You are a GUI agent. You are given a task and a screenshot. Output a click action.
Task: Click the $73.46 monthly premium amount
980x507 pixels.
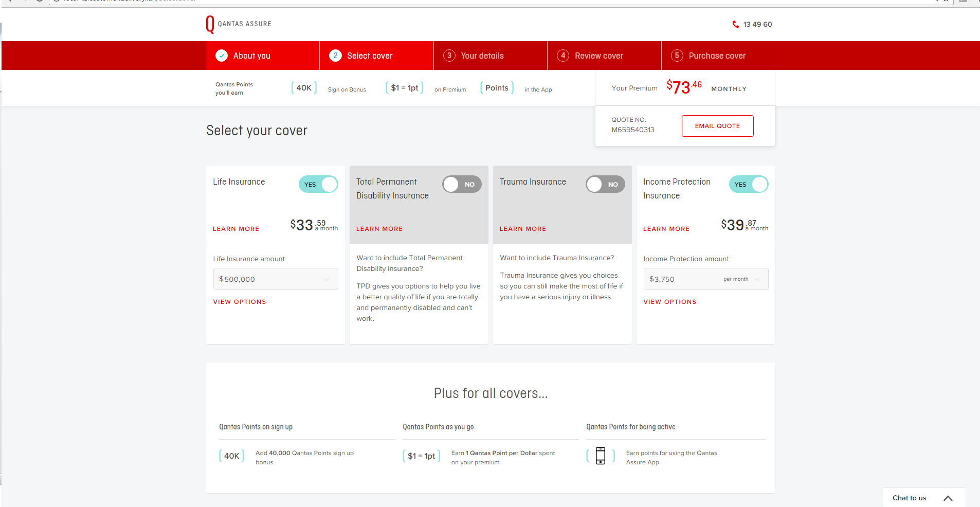click(x=684, y=87)
